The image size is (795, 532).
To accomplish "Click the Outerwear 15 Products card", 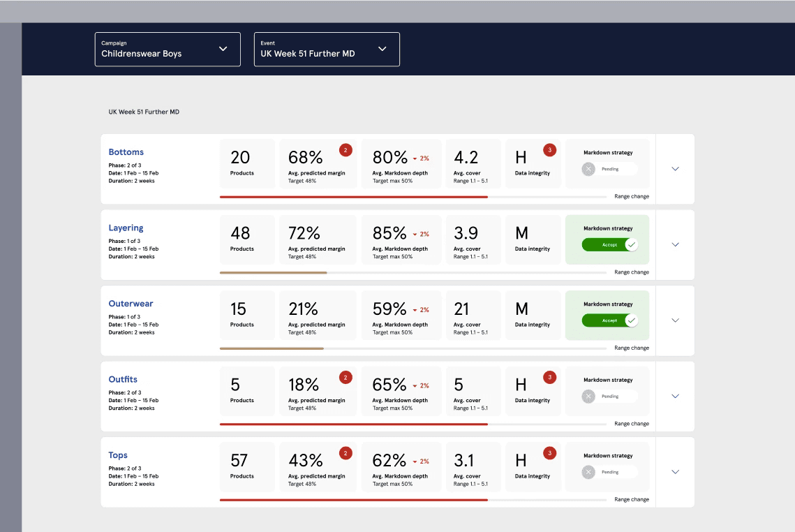I will coord(247,315).
